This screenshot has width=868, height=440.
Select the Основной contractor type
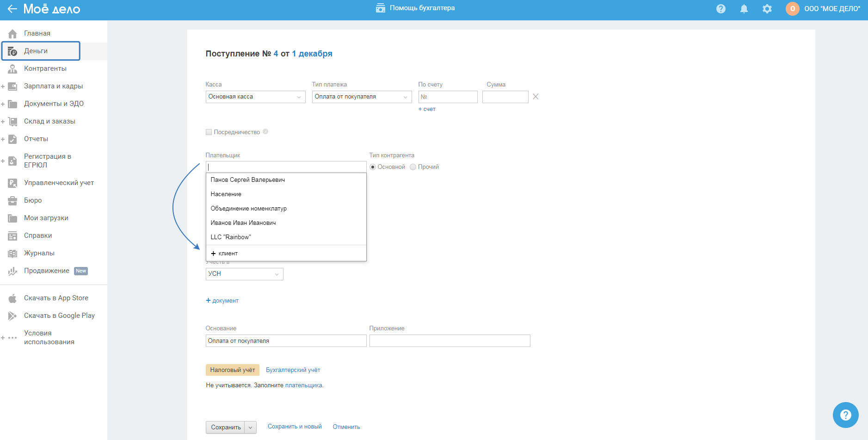point(373,167)
